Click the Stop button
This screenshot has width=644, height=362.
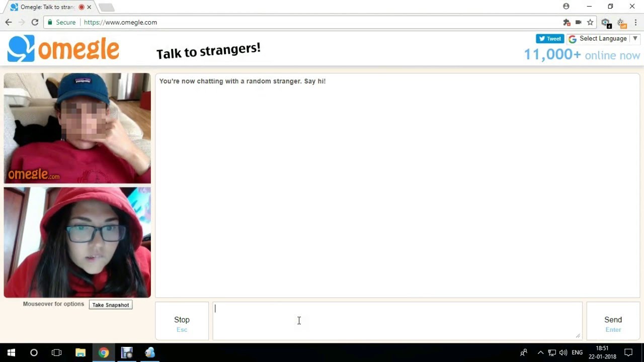(x=182, y=321)
